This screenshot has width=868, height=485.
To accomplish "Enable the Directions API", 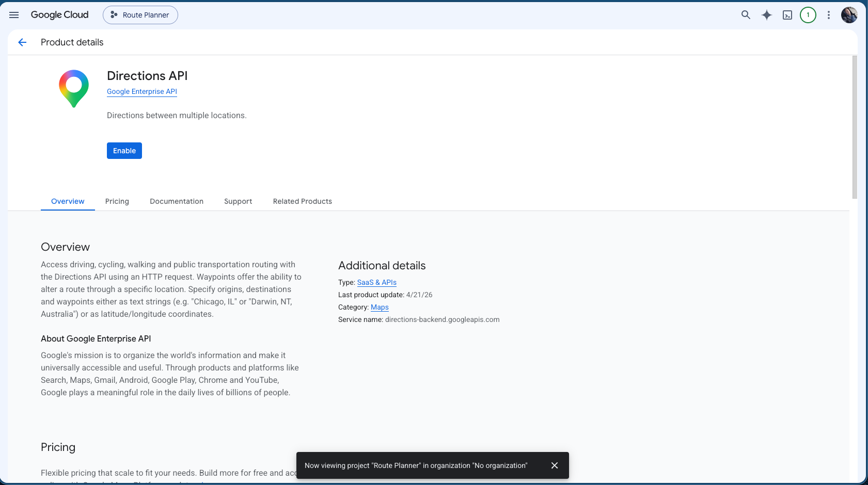I will 124,151.
